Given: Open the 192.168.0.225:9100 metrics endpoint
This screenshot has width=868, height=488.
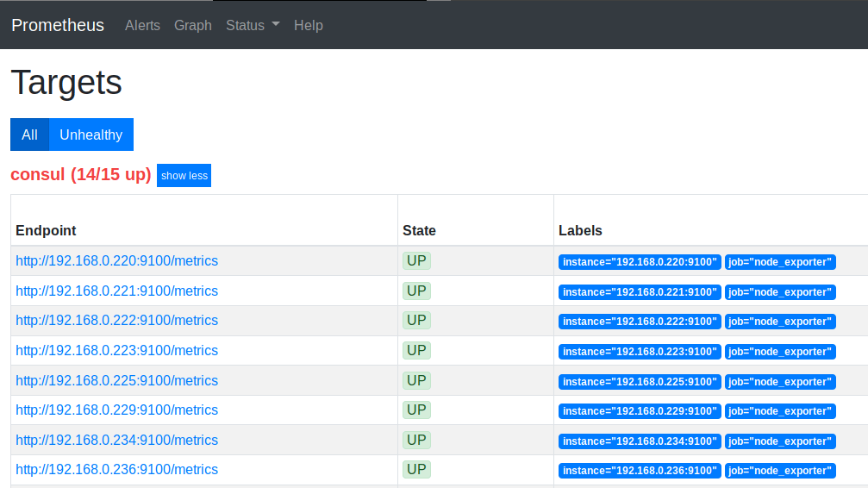Looking at the screenshot, I should tap(117, 380).
